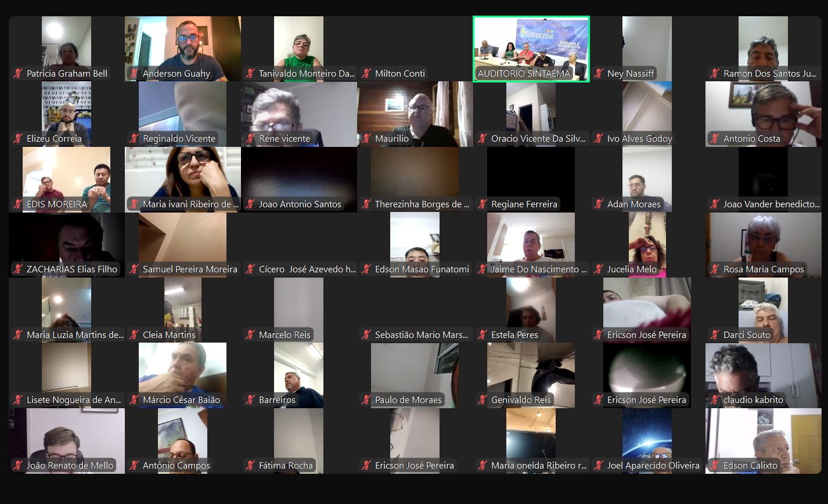Image resolution: width=828 pixels, height=504 pixels.
Task: Click muted mic icon next to Anderson Guahy
Action: click(135, 74)
